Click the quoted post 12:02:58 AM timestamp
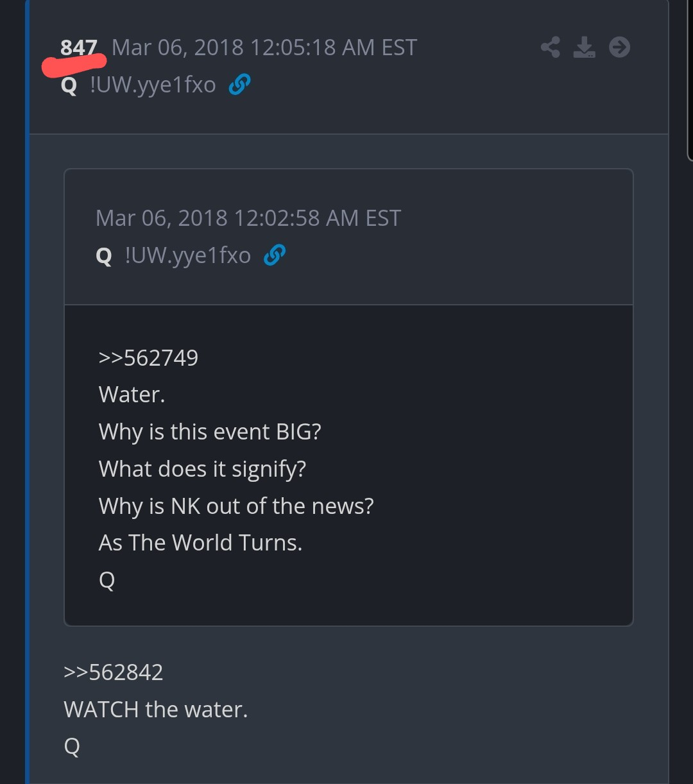 (248, 218)
